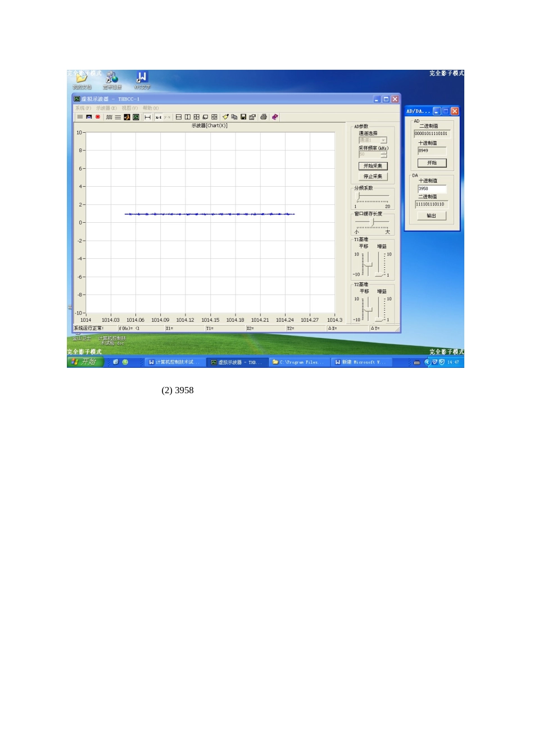
Task: Click the 采样频率 spinner up arrow
Action: 384,152
